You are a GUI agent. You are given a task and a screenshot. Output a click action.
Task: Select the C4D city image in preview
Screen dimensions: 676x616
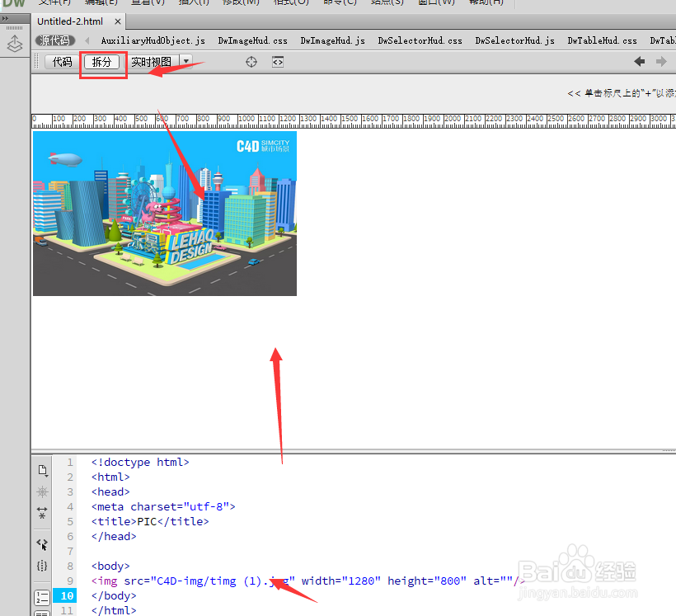point(165,214)
